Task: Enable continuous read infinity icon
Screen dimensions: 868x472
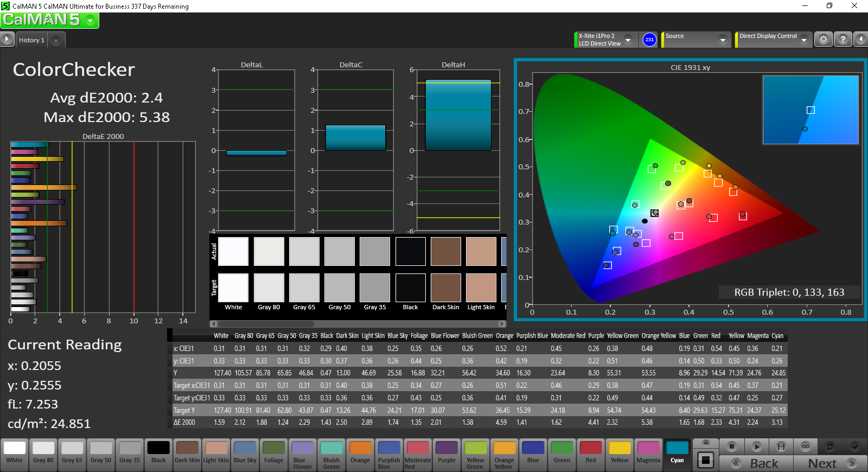Action: [x=806, y=447]
